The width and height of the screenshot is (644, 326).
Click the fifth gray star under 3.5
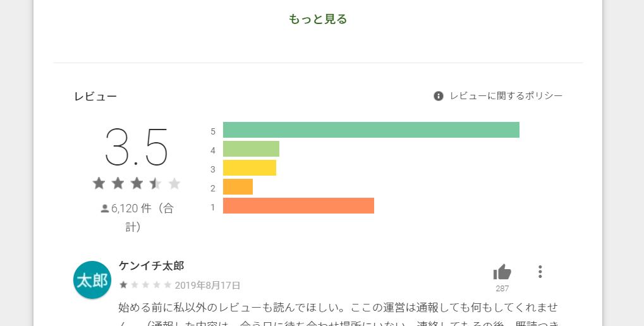click(x=174, y=183)
